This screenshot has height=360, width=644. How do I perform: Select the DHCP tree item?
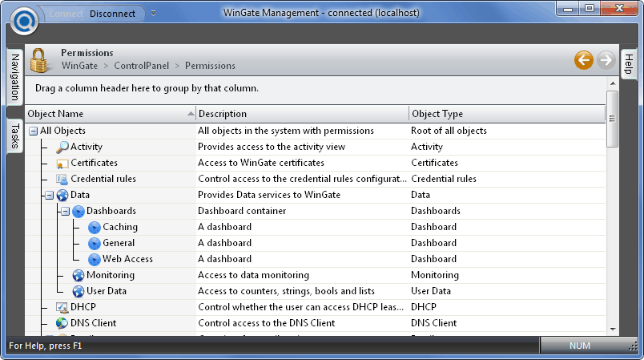click(83, 307)
